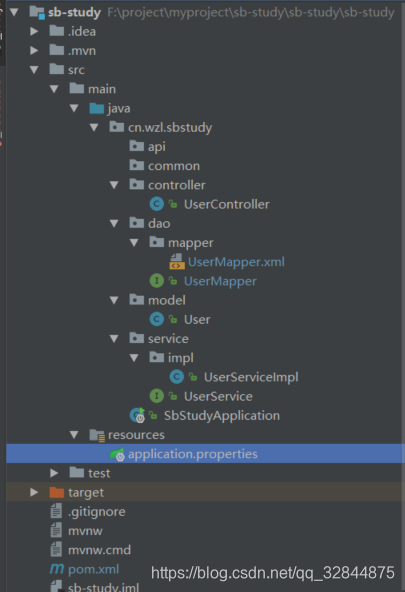Click the dao package icon

(137, 223)
